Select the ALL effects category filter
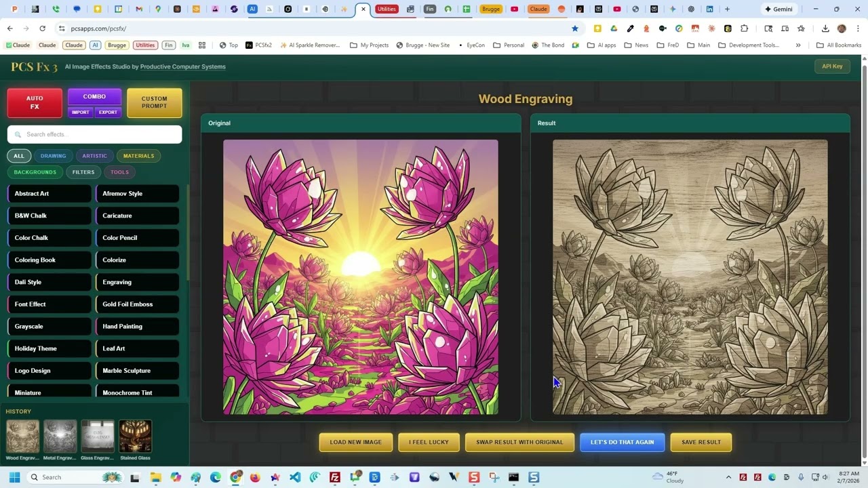The image size is (868, 488). tap(19, 156)
